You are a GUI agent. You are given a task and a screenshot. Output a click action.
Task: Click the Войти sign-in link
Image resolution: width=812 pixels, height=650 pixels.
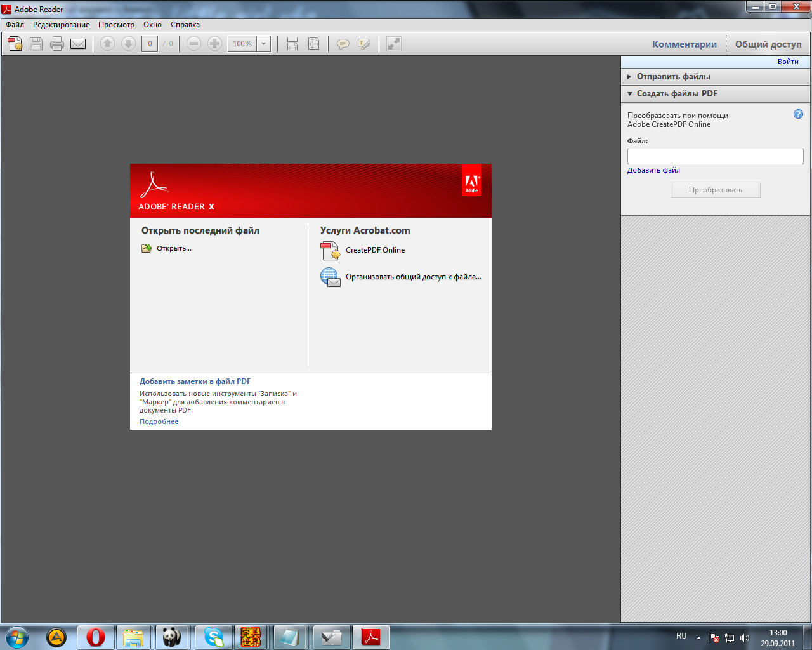(x=788, y=62)
